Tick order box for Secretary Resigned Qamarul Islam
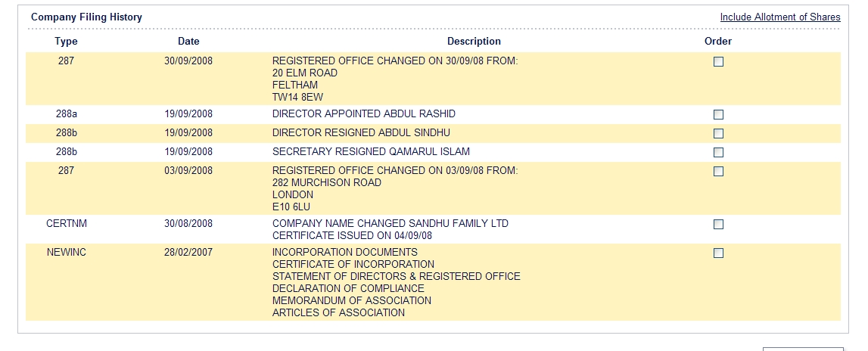This screenshot has width=868, height=351. [718, 152]
